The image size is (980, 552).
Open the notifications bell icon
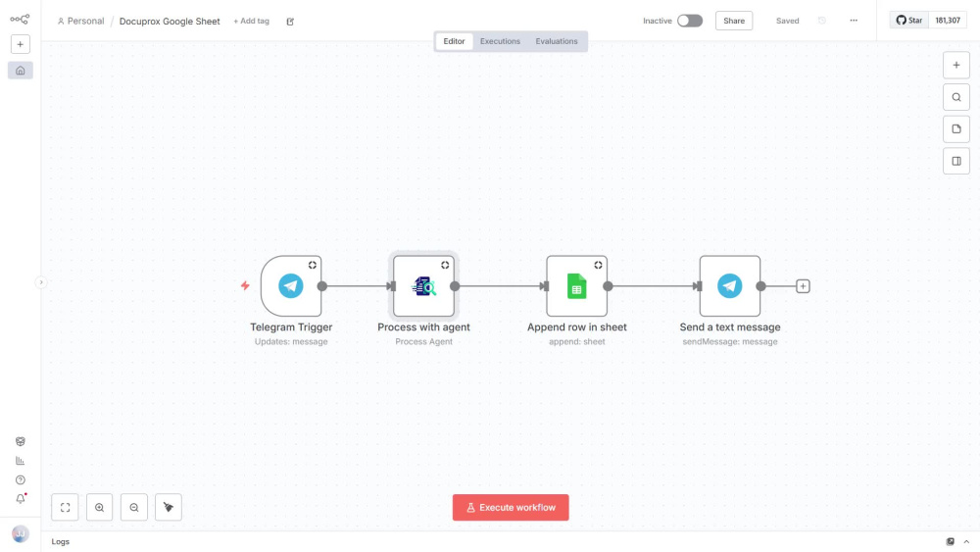click(x=20, y=499)
